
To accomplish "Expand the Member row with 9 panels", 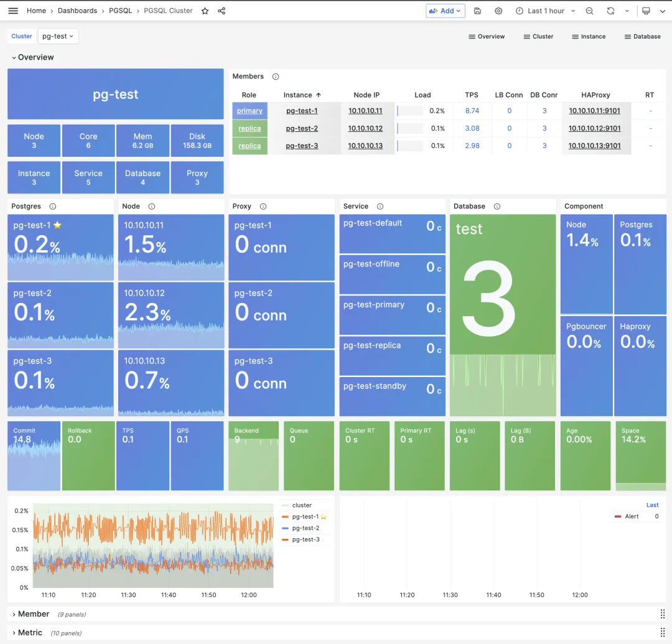I will point(34,614).
